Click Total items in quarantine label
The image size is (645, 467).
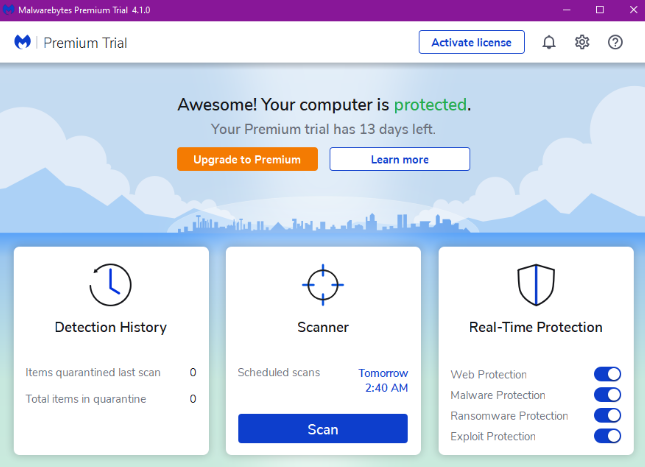(x=86, y=399)
